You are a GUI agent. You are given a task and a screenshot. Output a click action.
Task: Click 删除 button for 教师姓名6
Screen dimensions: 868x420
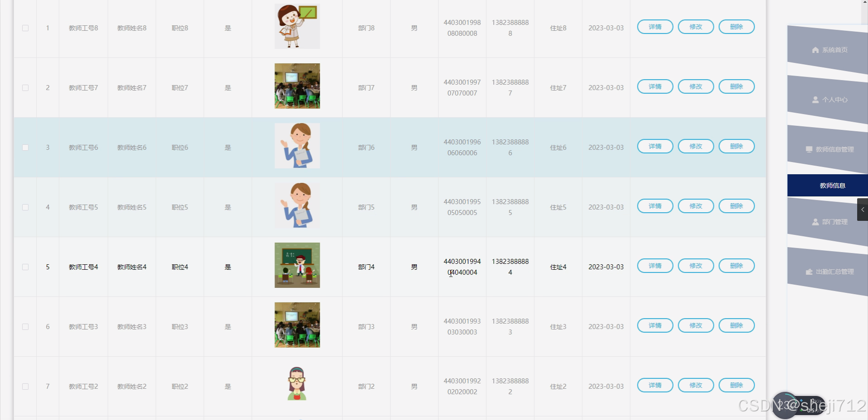click(x=736, y=146)
